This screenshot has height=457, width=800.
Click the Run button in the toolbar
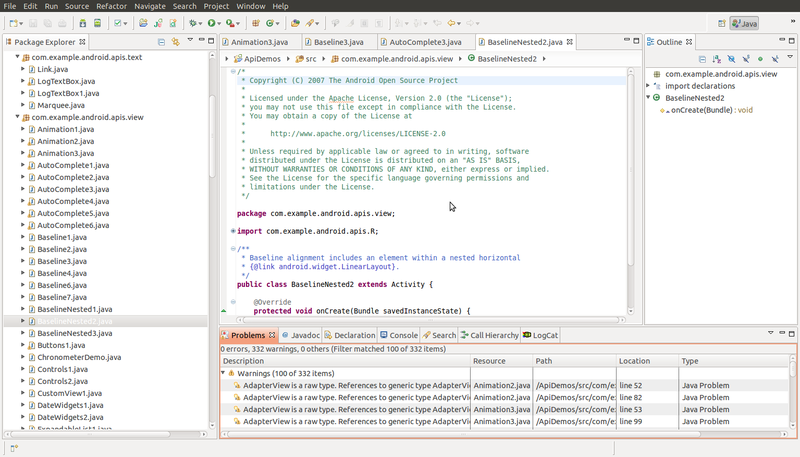[211, 22]
